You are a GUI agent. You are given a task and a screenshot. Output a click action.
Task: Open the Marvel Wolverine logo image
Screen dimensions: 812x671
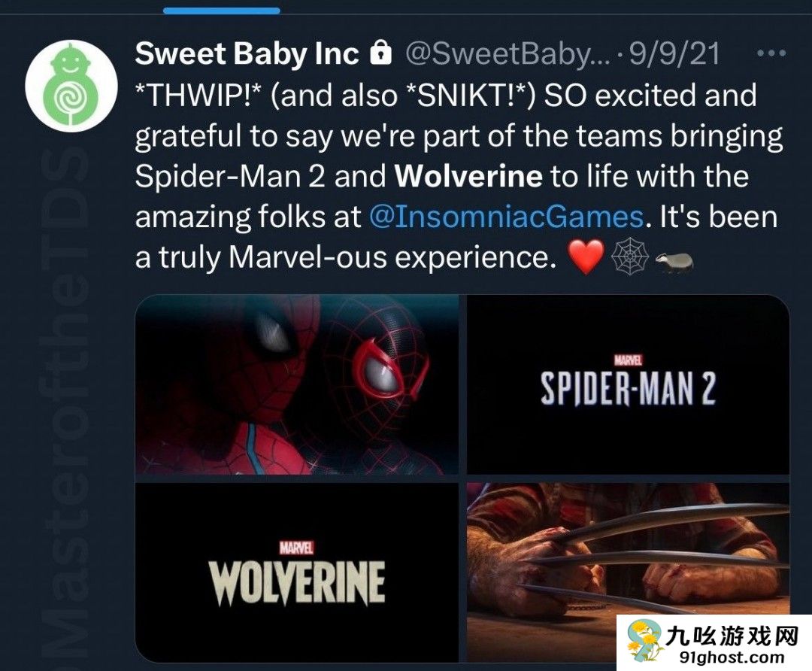(297, 572)
